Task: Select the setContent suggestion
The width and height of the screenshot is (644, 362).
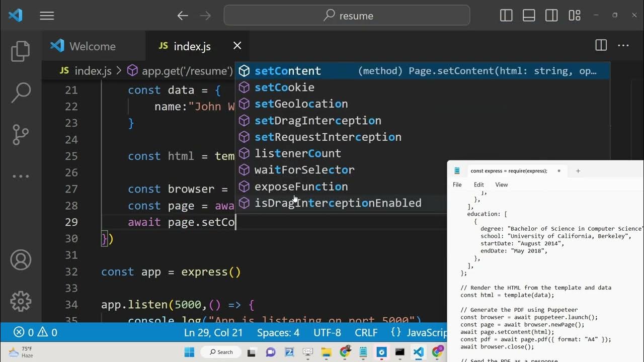Action: click(288, 71)
